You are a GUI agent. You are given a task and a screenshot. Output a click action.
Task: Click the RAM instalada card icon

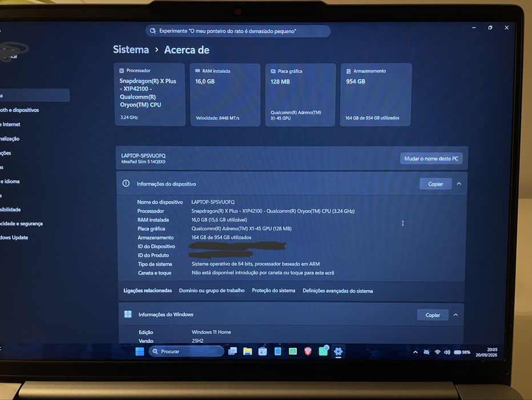[198, 71]
